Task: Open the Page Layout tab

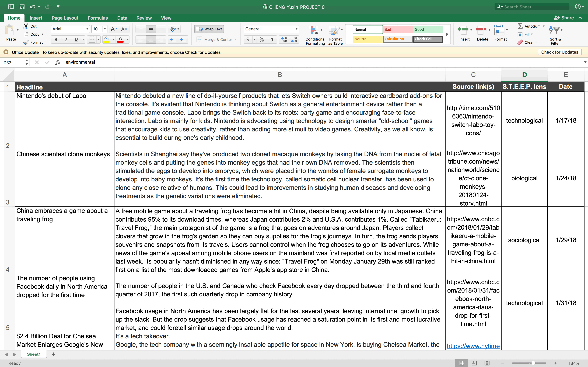Action: pyautogui.click(x=65, y=18)
